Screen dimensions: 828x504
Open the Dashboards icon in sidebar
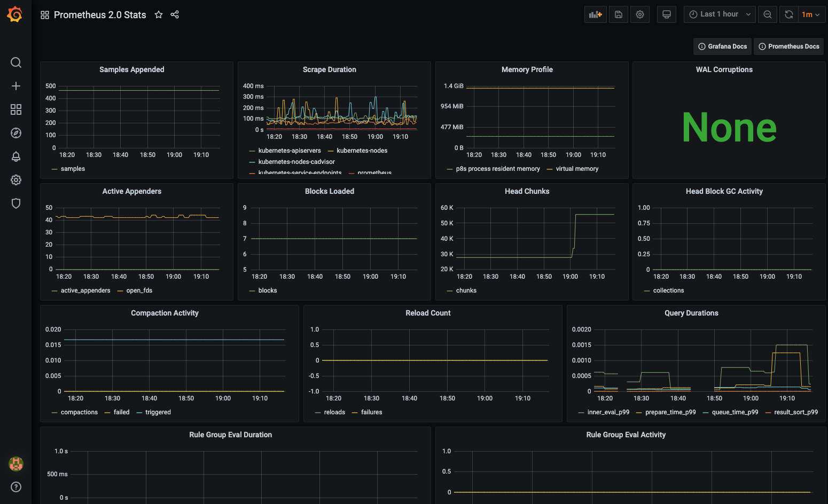point(16,109)
